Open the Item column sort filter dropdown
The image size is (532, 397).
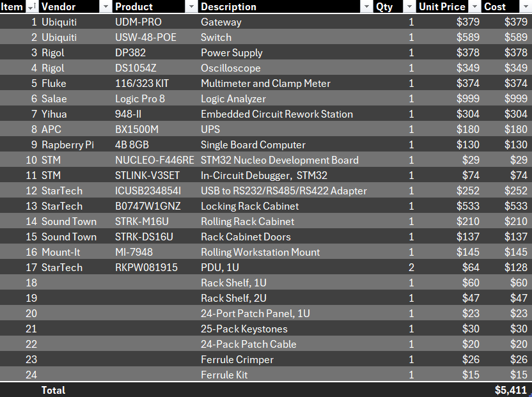(x=31, y=6)
